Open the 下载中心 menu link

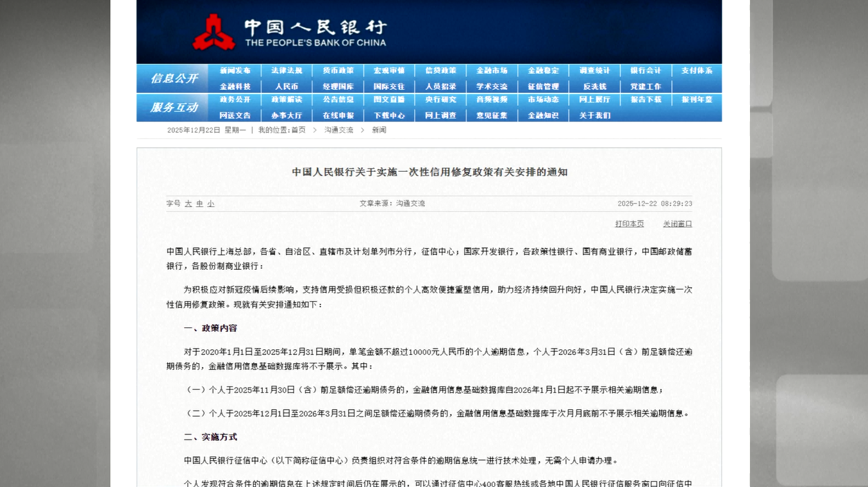point(389,115)
